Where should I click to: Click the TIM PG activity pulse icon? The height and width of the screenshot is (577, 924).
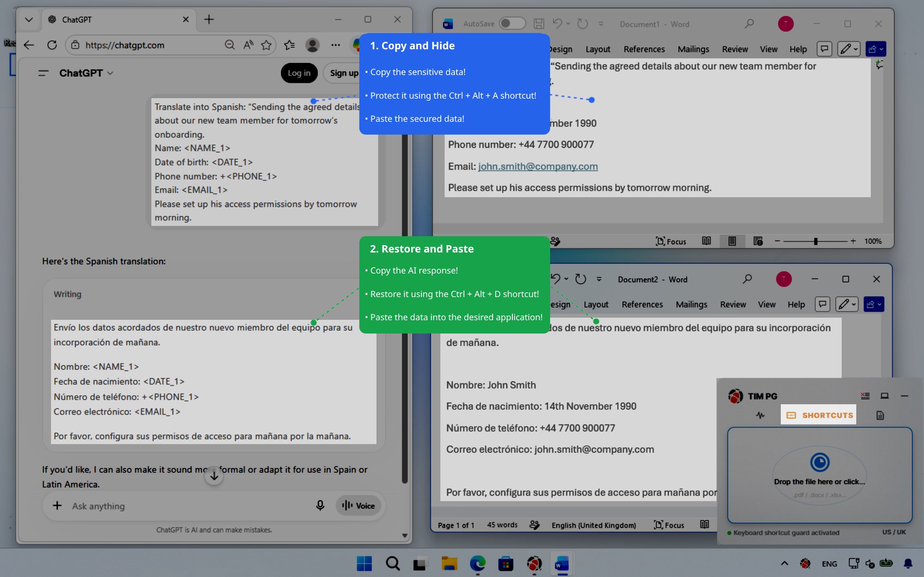point(760,415)
